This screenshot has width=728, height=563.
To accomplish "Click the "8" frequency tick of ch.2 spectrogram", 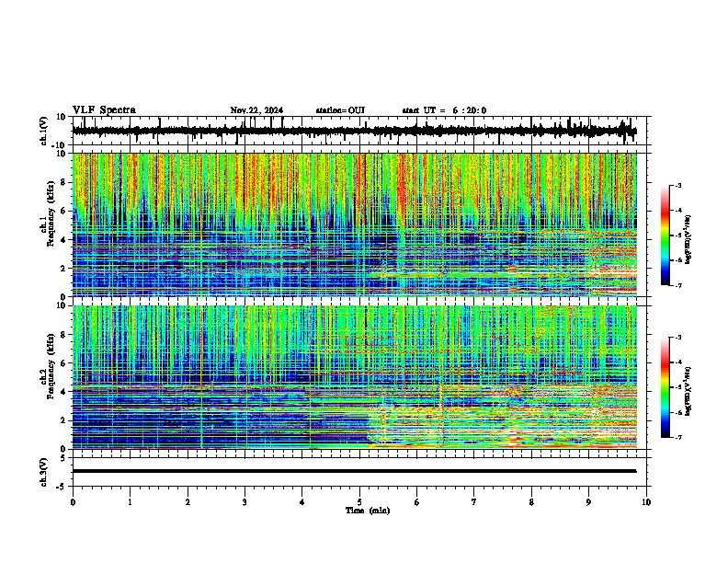I will 64,335.
